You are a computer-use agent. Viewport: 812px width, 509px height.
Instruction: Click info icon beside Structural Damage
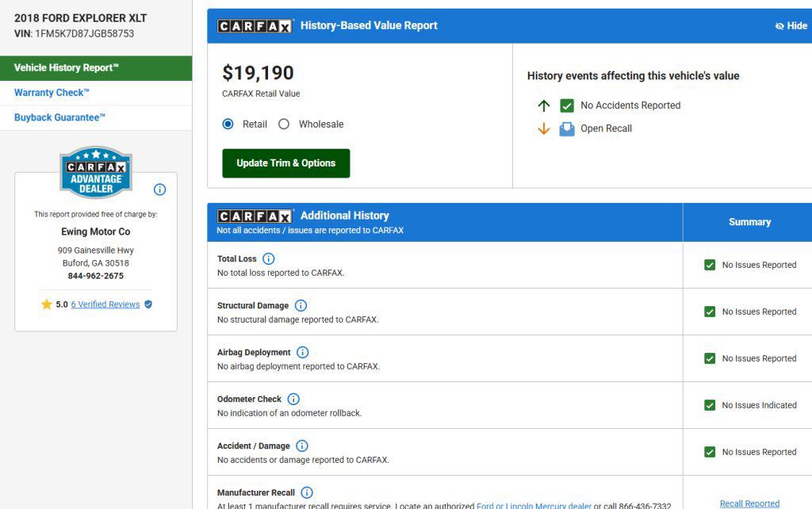[x=301, y=305]
